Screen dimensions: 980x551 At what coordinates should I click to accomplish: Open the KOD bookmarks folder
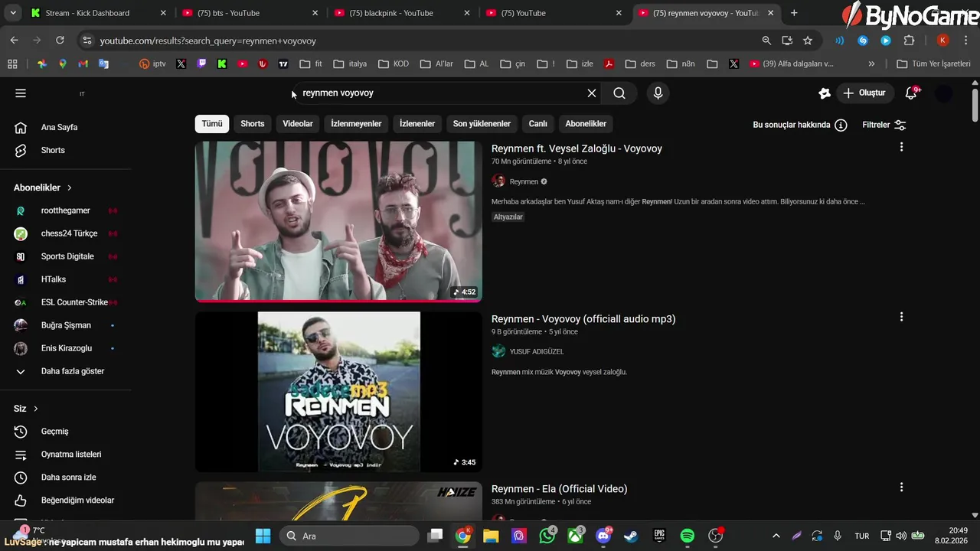coord(394,64)
